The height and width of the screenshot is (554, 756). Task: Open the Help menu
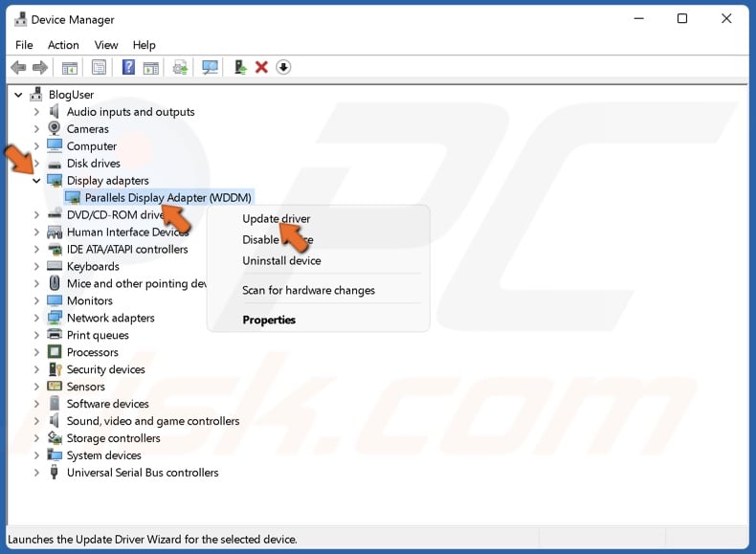tap(144, 45)
